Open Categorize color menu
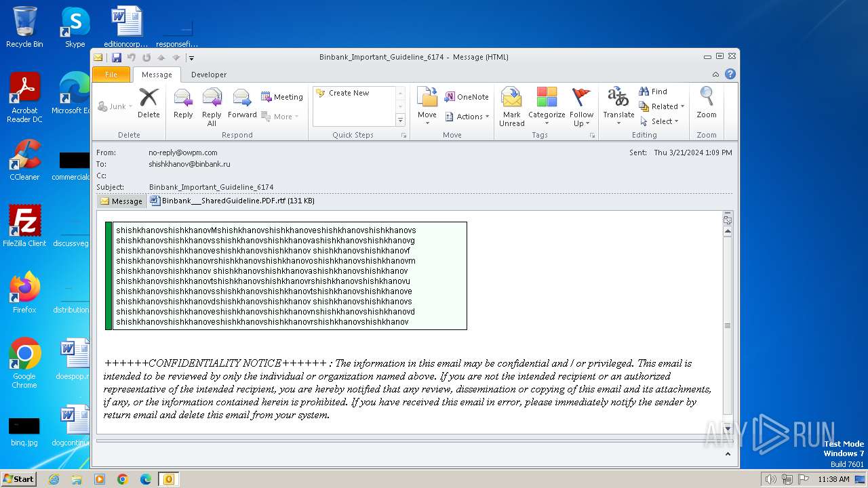 coord(547,107)
